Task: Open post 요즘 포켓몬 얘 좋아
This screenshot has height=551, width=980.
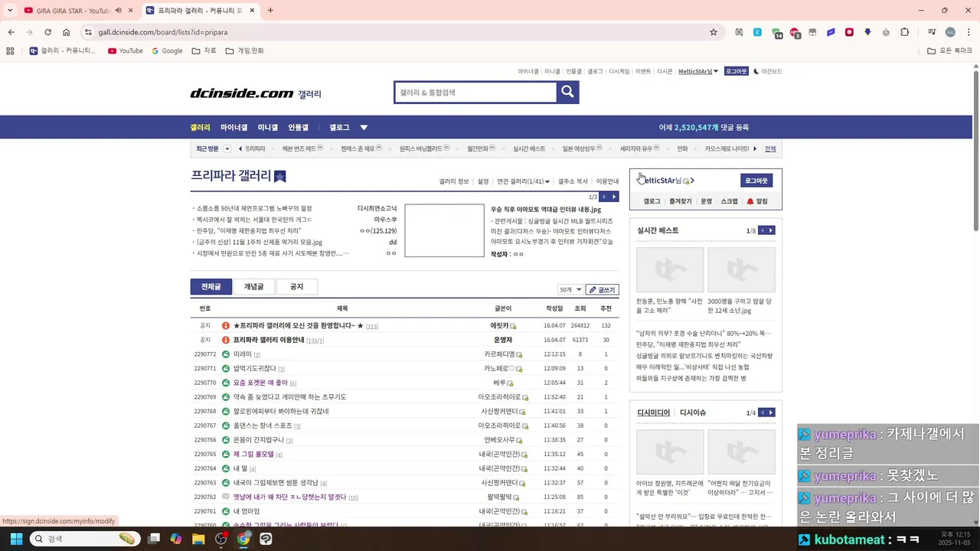Action: (x=260, y=383)
